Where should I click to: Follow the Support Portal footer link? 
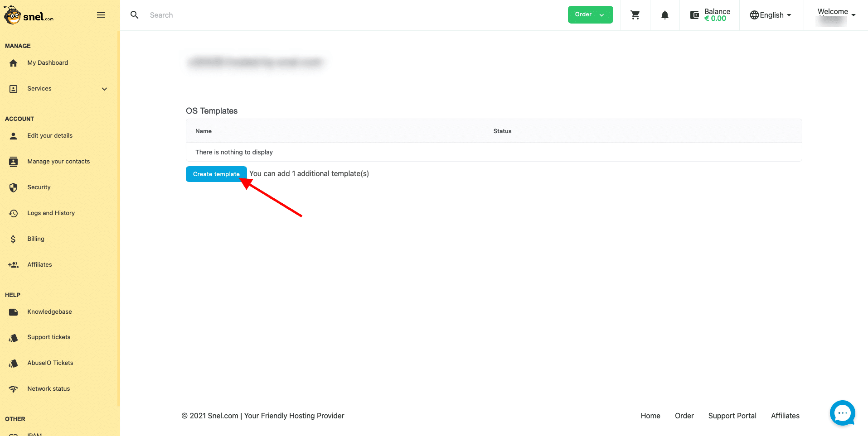pos(732,416)
